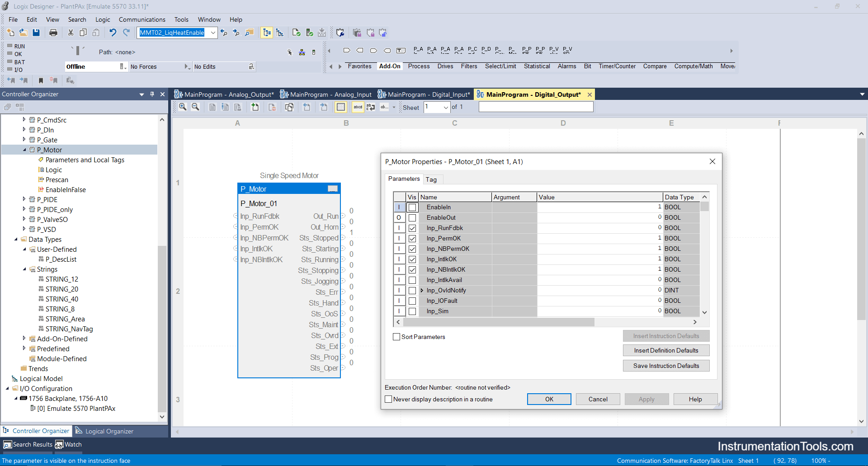Select the Parameters and Local Tags item
Screen dimensions: 868x466
click(85, 160)
